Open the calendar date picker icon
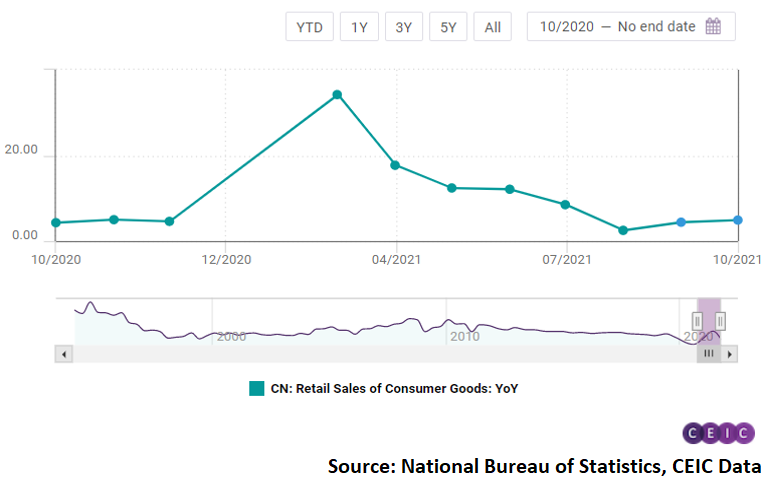The image size is (764, 479). pyautogui.click(x=713, y=26)
